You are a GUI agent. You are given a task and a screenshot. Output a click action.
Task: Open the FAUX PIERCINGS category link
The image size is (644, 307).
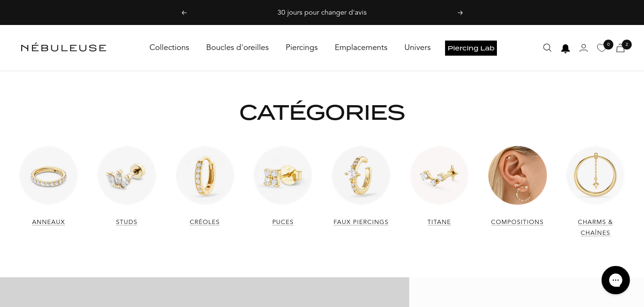pos(361,222)
